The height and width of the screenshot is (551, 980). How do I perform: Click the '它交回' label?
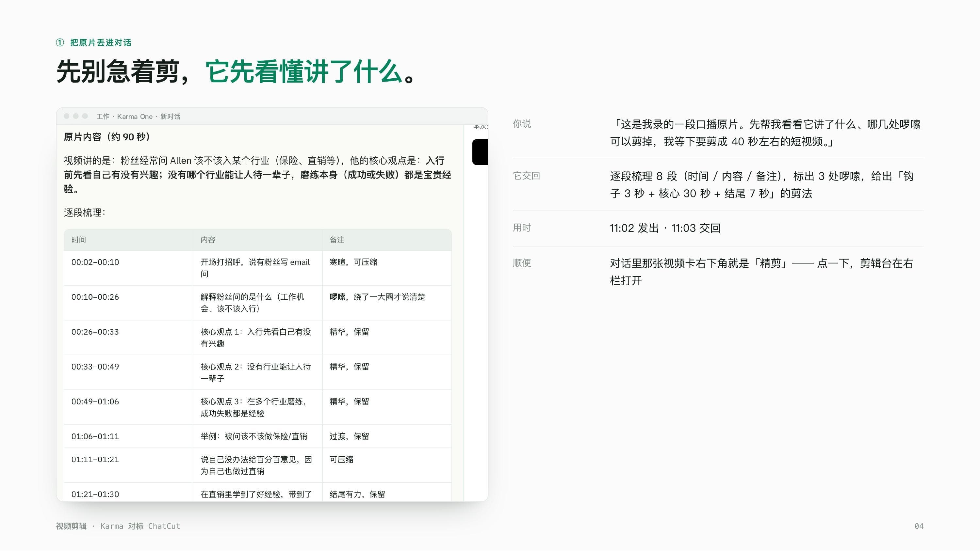click(526, 176)
